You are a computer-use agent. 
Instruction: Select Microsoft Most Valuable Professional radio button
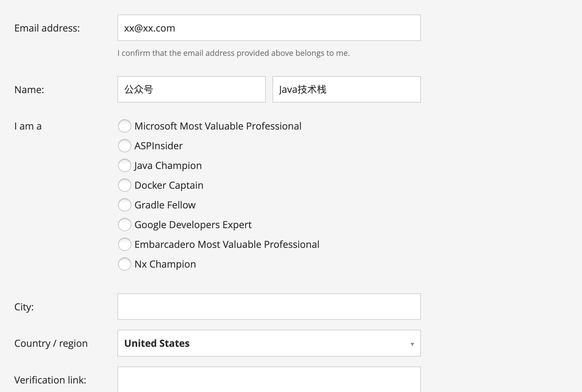(124, 126)
